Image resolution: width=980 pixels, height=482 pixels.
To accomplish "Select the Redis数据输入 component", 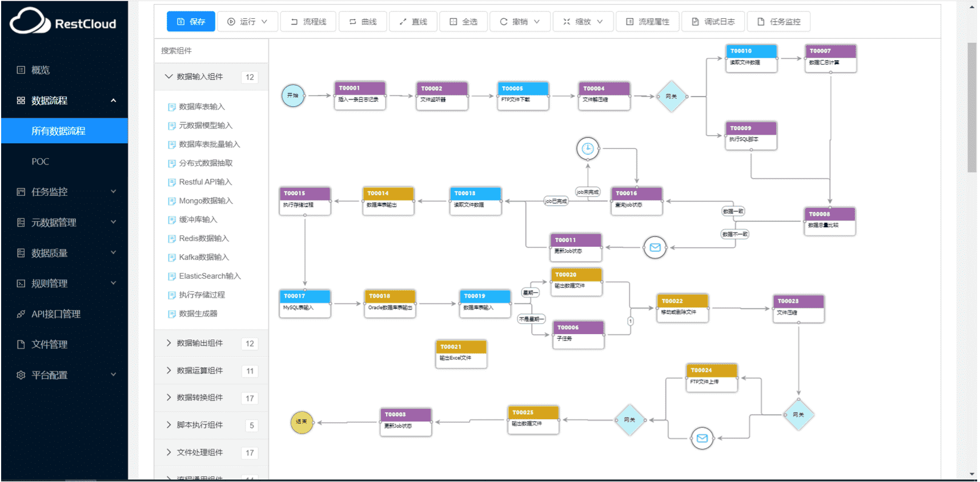I will 198,239.
